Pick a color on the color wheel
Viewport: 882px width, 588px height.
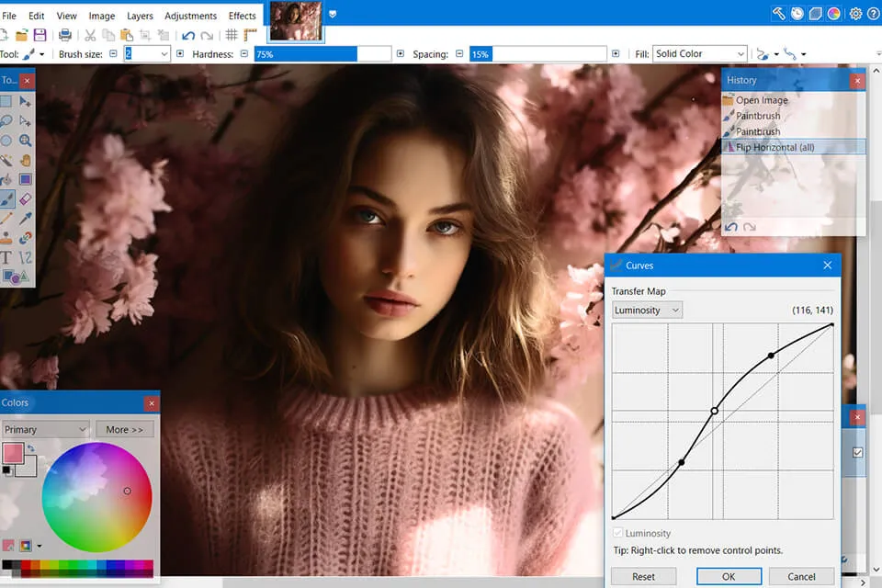pyautogui.click(x=96, y=497)
